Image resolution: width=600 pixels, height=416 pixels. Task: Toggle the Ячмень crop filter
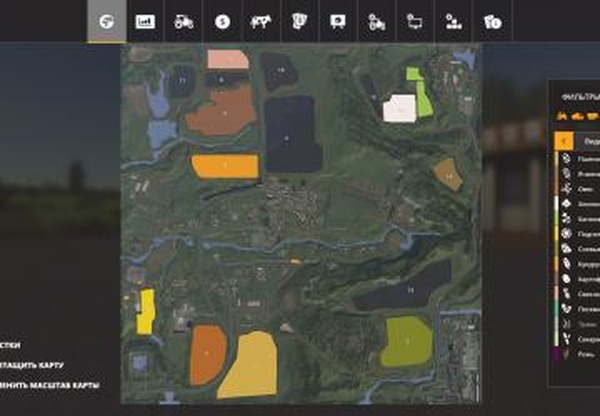coord(578,174)
